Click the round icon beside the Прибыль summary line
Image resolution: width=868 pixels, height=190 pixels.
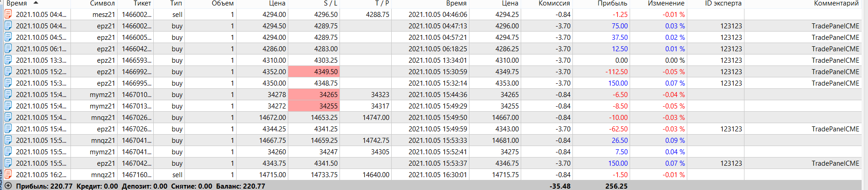[x=8, y=186]
